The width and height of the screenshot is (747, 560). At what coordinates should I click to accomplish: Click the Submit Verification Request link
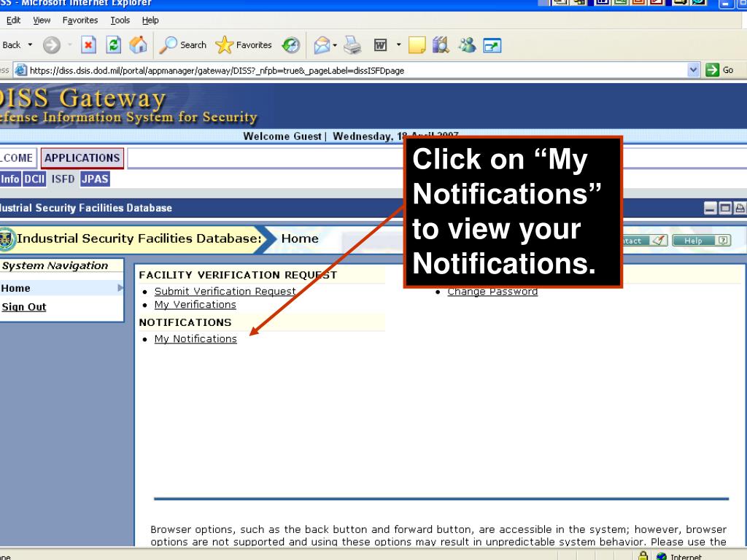coord(225,291)
